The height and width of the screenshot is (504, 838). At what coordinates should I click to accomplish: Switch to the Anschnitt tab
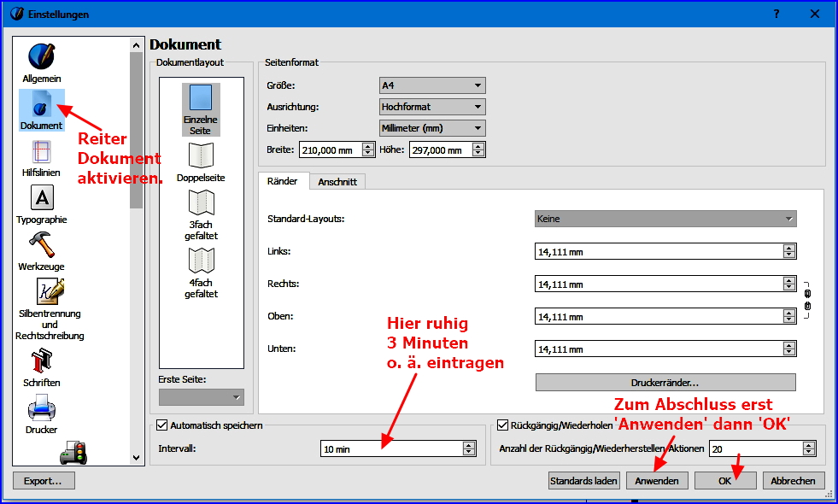[x=337, y=182]
